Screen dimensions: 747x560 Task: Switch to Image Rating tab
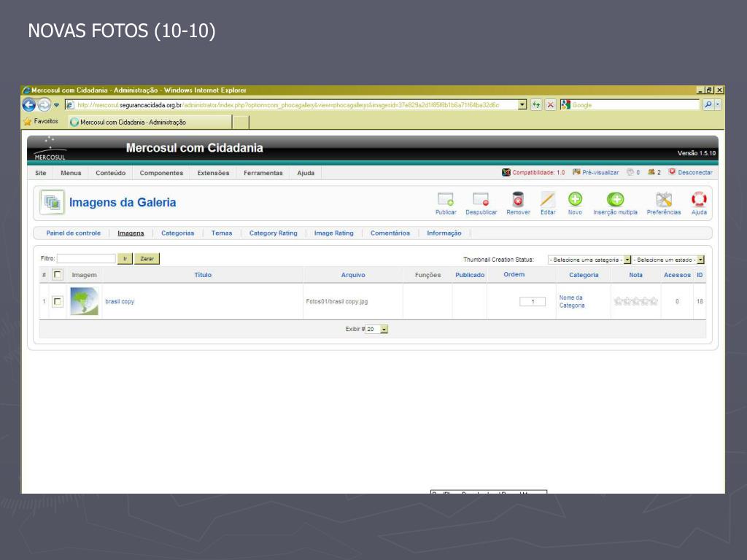pos(333,233)
